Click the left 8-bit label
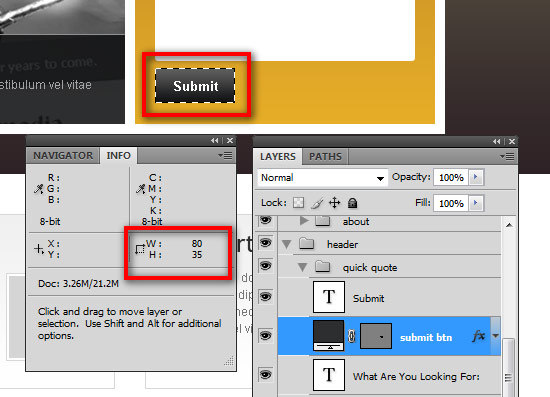550x397 pixels. coord(50,222)
